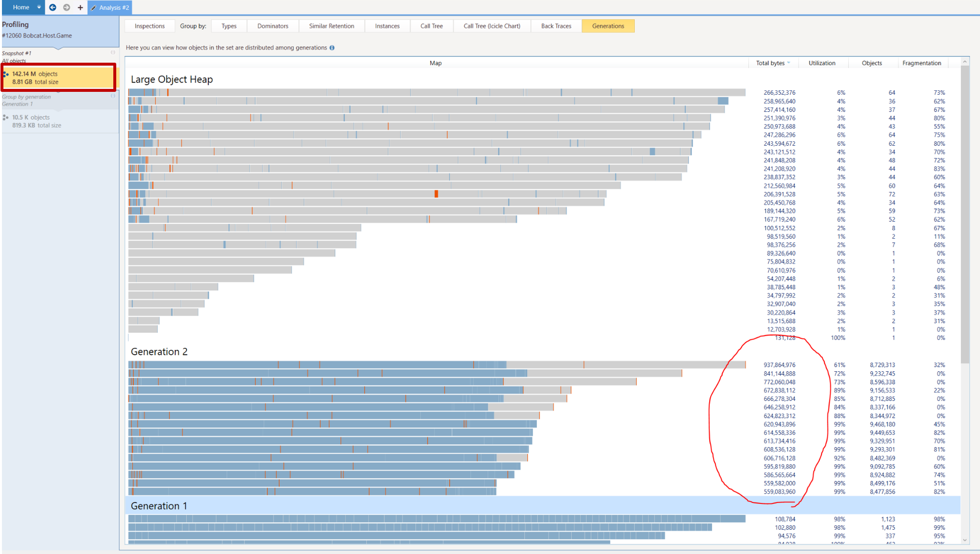Image resolution: width=980 pixels, height=554 pixels.
Task: Click info icon next to generations description
Action: tap(332, 48)
